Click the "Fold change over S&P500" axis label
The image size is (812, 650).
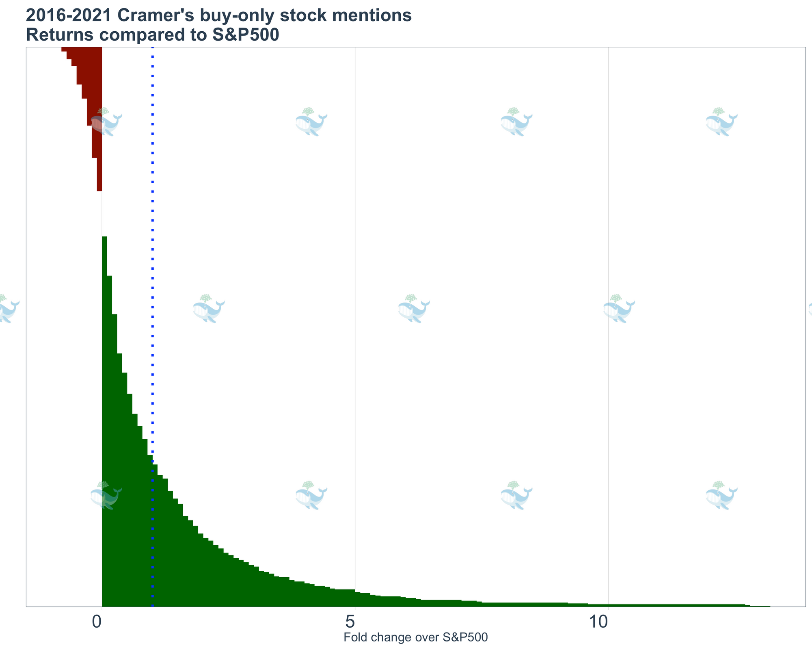pos(415,637)
